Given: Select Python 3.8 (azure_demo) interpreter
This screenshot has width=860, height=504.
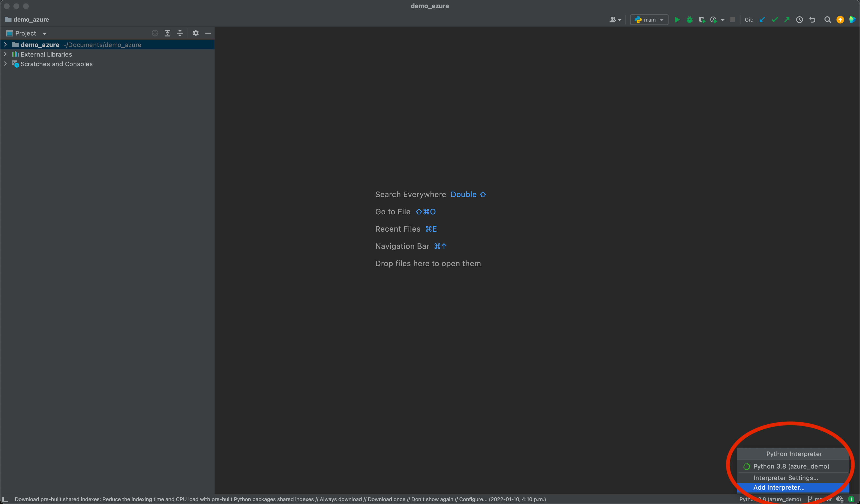Looking at the screenshot, I should (x=791, y=466).
